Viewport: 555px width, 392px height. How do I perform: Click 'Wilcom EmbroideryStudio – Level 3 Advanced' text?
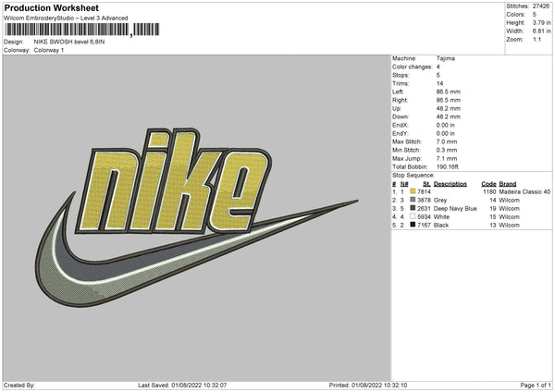[x=66, y=18]
